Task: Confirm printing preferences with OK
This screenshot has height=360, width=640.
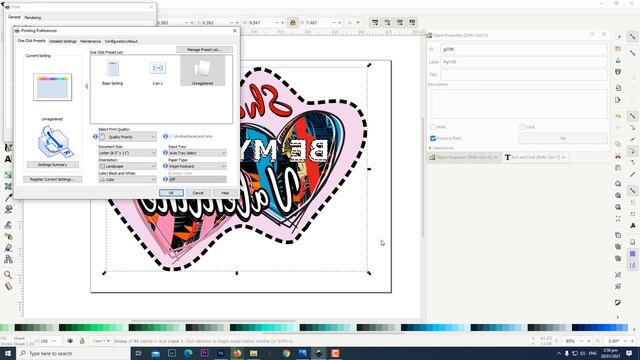Action: click(171, 193)
